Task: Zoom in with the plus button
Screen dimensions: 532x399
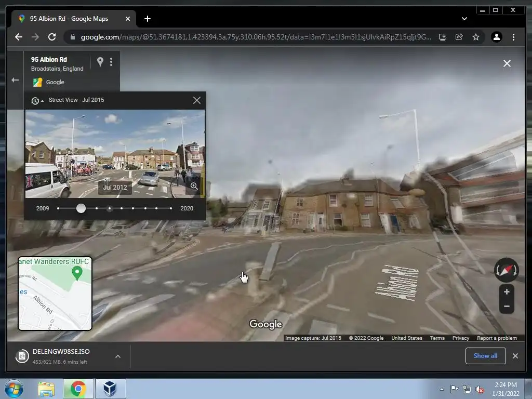Action: (507, 292)
